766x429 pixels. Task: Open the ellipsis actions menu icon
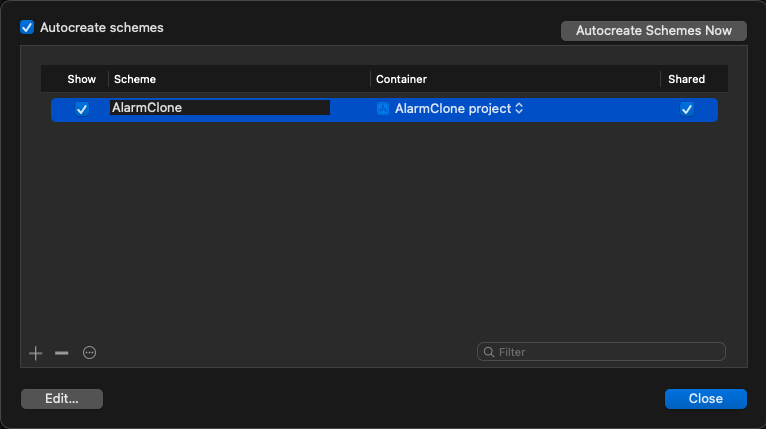[x=89, y=352]
